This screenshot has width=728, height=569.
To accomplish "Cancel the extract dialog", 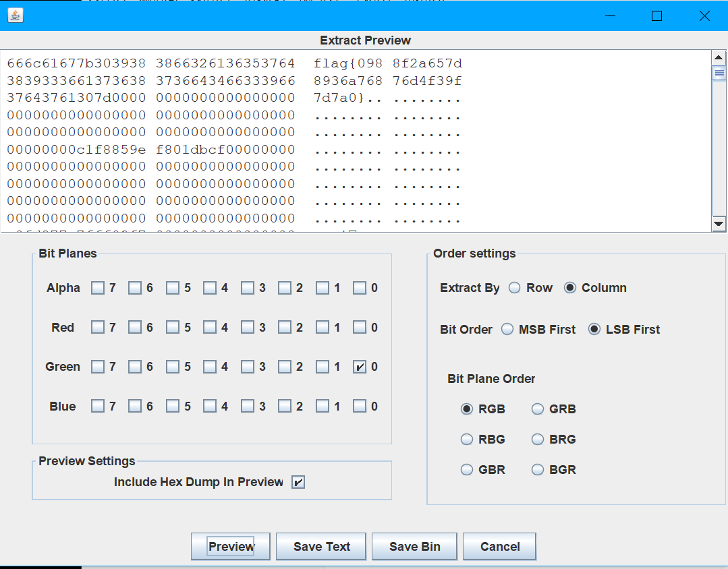I will point(499,547).
